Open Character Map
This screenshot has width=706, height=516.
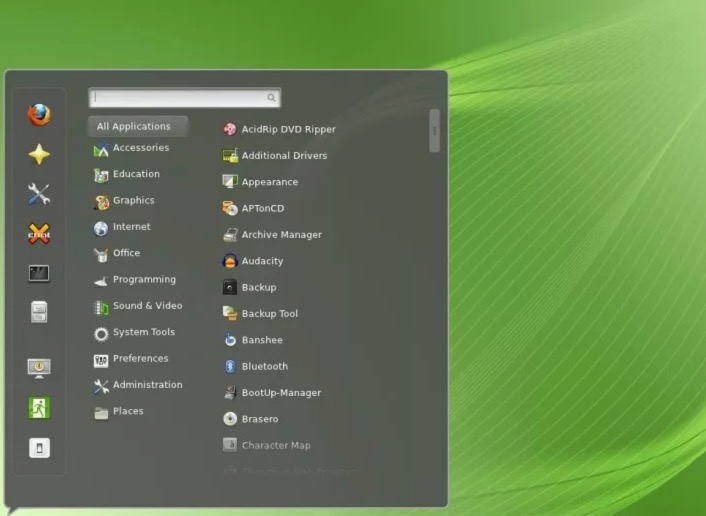(x=267, y=445)
